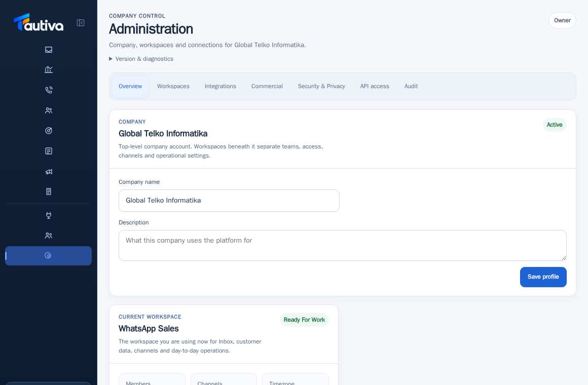The height and width of the screenshot is (385, 588).
Task: Open the Audit tab
Action: tap(411, 86)
